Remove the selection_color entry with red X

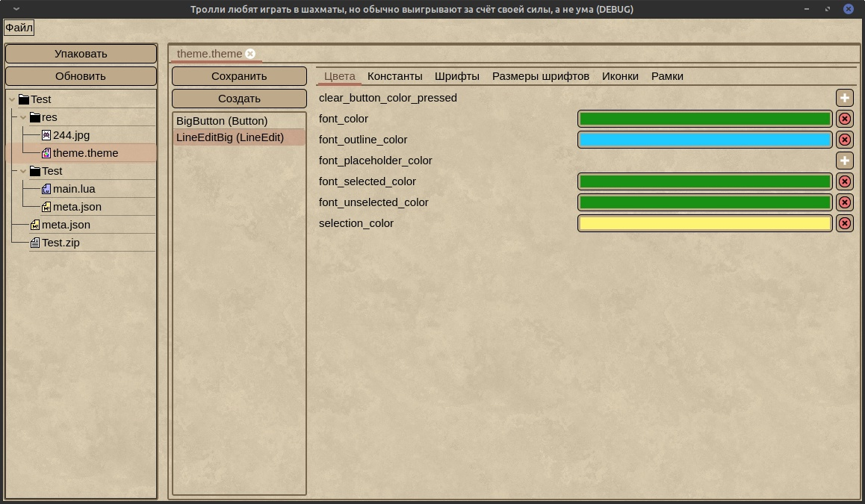tap(845, 223)
